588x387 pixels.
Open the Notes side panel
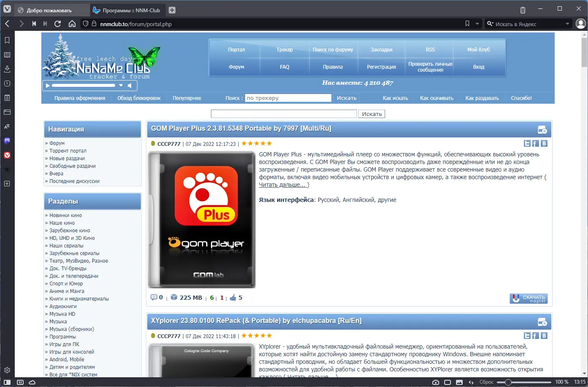(7, 98)
